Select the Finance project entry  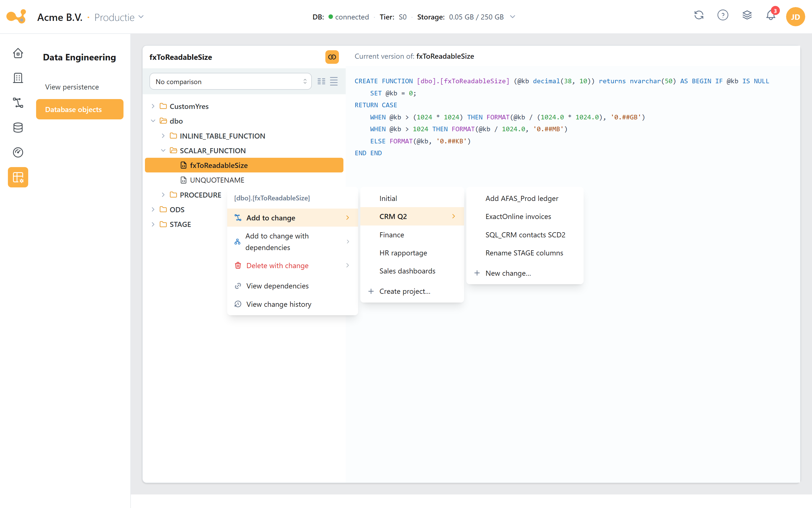[412, 235]
